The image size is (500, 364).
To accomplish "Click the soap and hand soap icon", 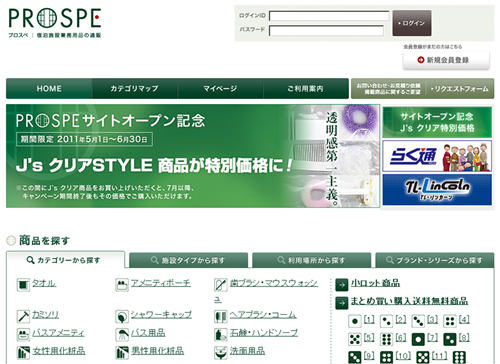I will coord(221,334).
